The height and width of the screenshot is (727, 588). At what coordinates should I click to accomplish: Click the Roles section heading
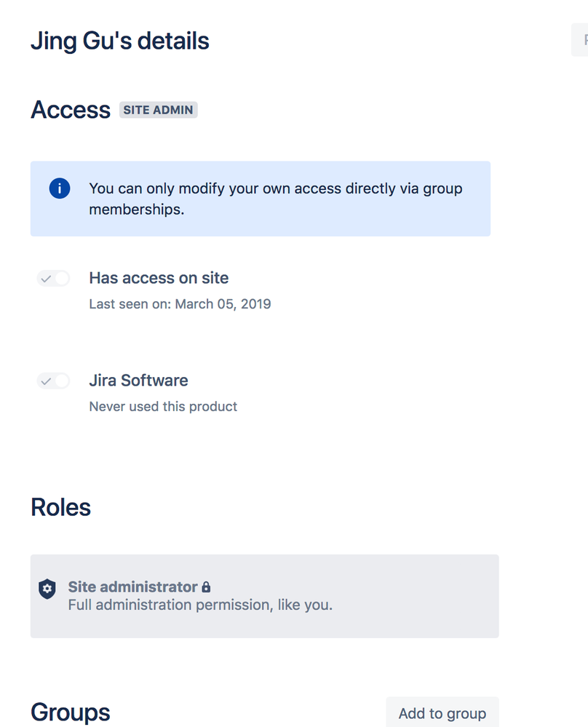pyautogui.click(x=60, y=507)
